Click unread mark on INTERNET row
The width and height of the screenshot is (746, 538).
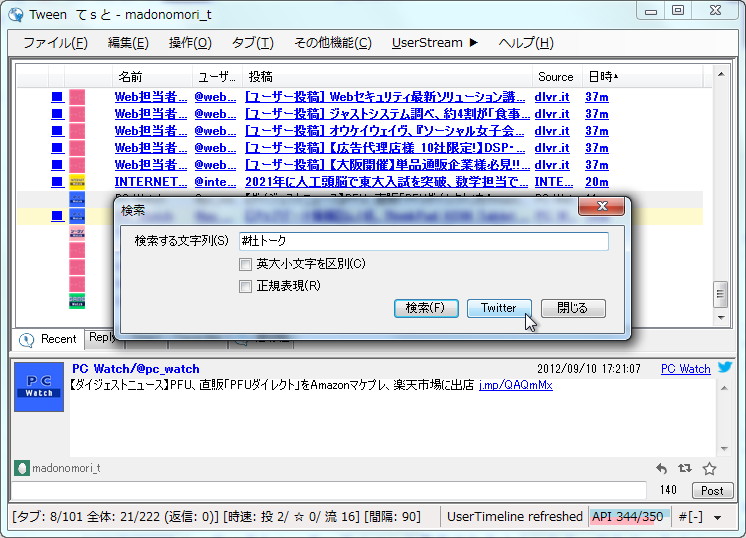pyautogui.click(x=57, y=182)
